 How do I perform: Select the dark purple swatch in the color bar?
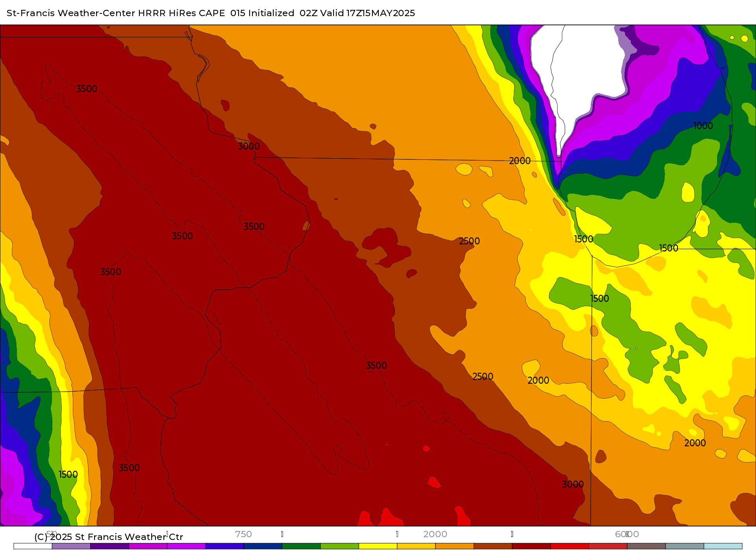point(110,546)
